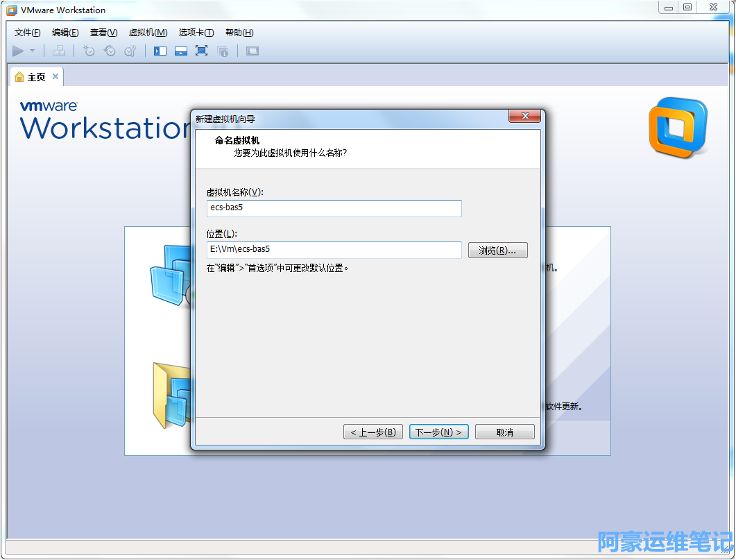
Task: Click the send Ctrl+Alt+Del toolbar icon
Action: click(59, 51)
